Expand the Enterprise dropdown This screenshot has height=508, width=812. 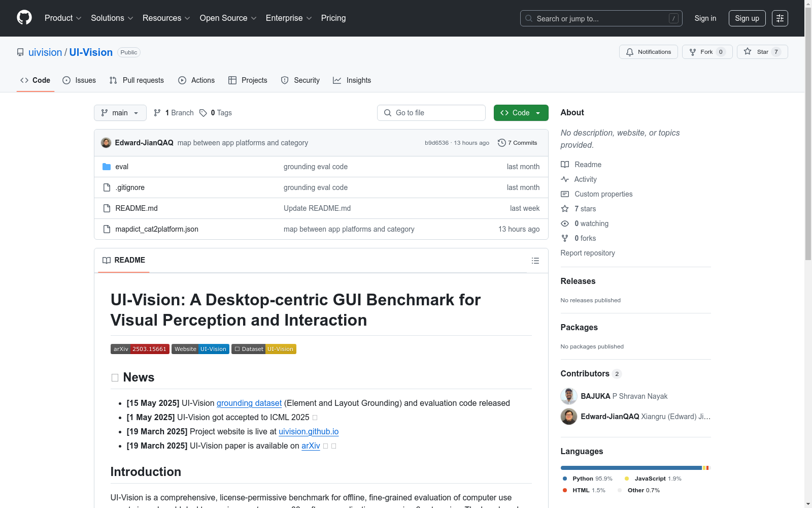coord(289,18)
